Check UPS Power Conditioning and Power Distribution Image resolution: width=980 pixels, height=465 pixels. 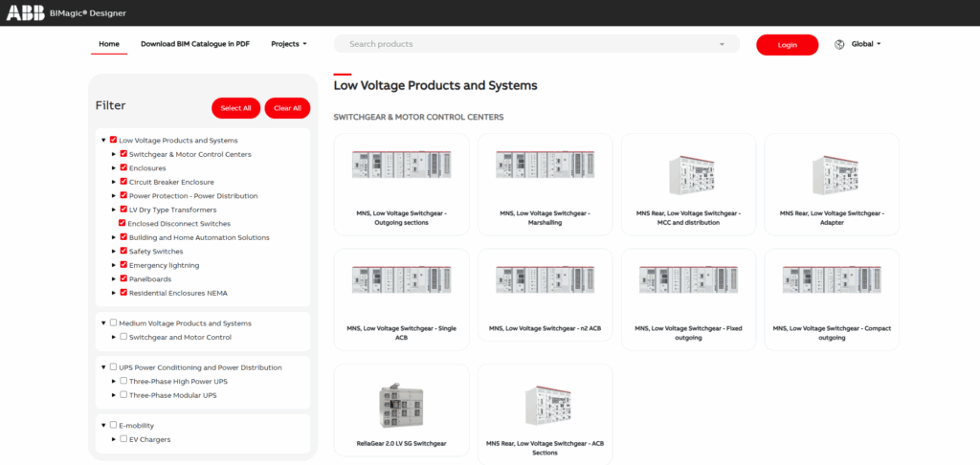pos(113,366)
